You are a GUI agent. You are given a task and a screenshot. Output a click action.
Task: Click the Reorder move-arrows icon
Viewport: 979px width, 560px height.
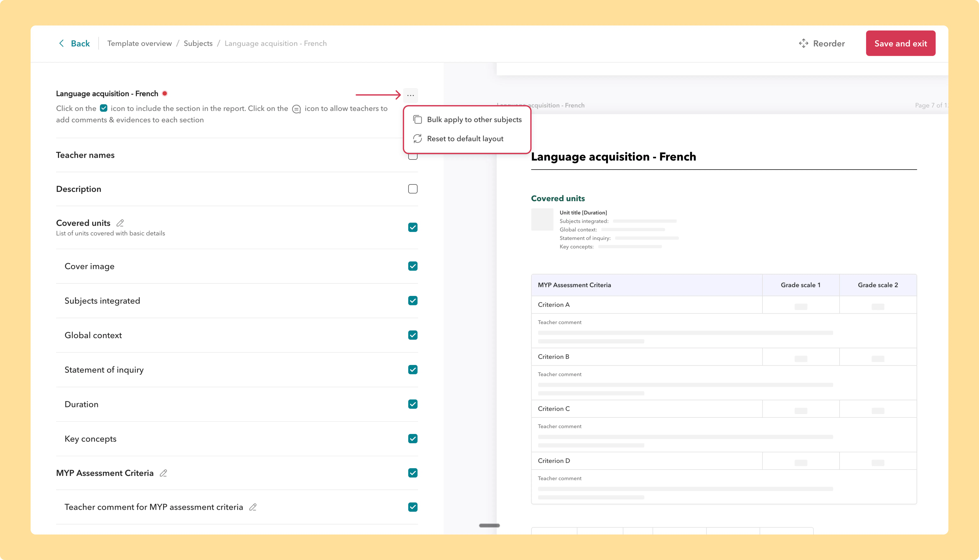click(x=803, y=43)
